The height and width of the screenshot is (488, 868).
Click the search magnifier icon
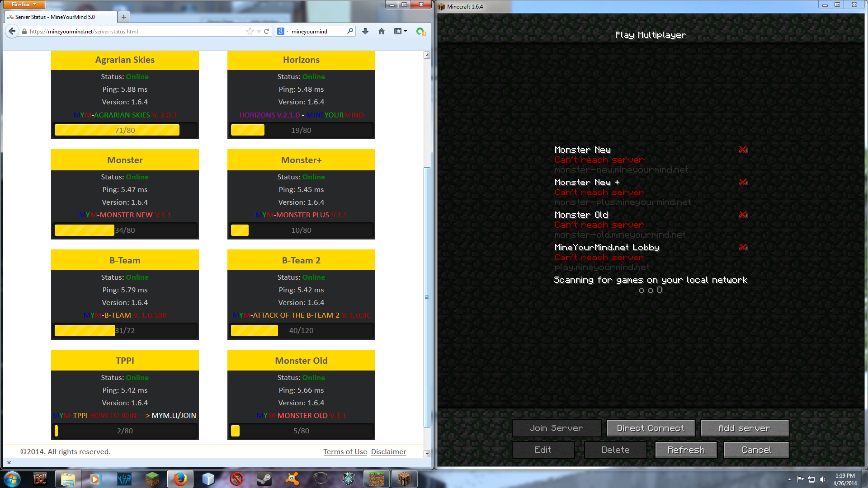350,31
